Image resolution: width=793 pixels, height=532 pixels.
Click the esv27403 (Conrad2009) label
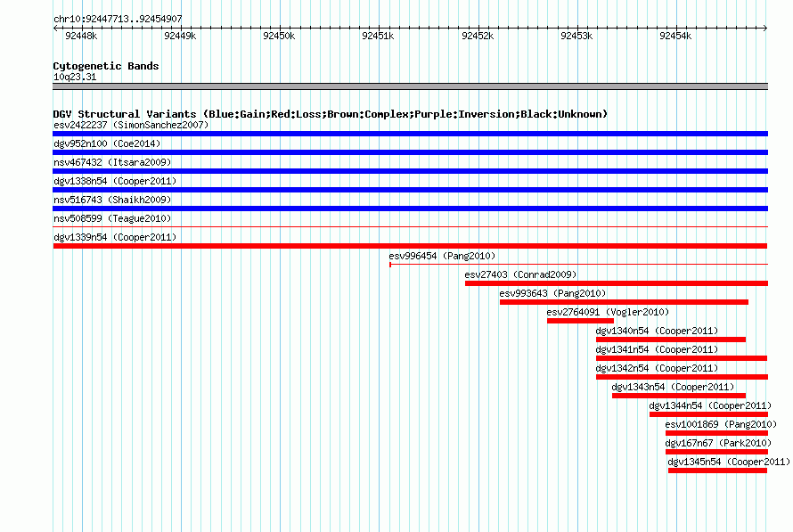[520, 274]
